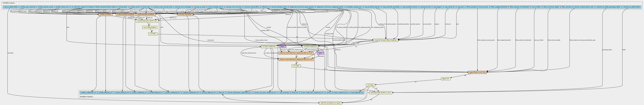The width and height of the screenshot is (644, 105).
Task: Select the vep_pick input node
Action: pos(460,7)
